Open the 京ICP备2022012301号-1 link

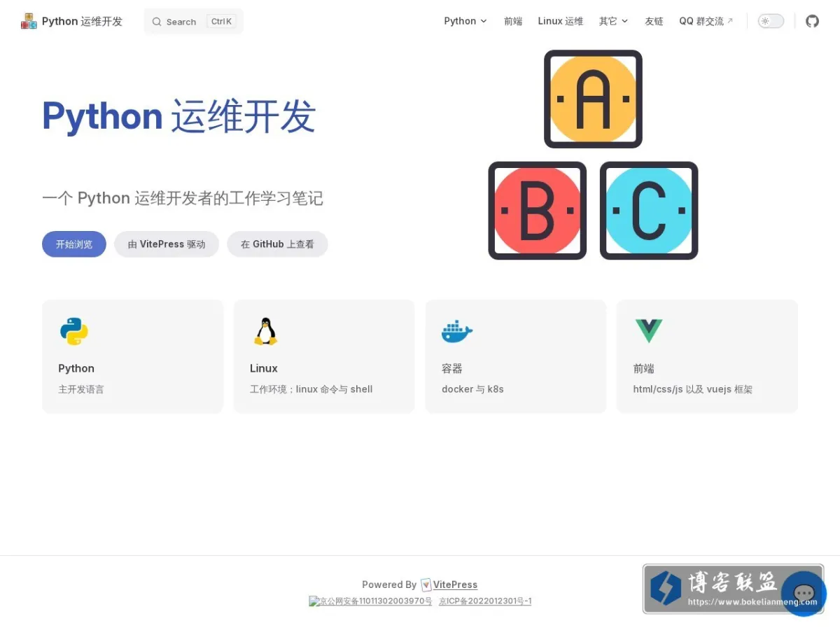(x=485, y=601)
